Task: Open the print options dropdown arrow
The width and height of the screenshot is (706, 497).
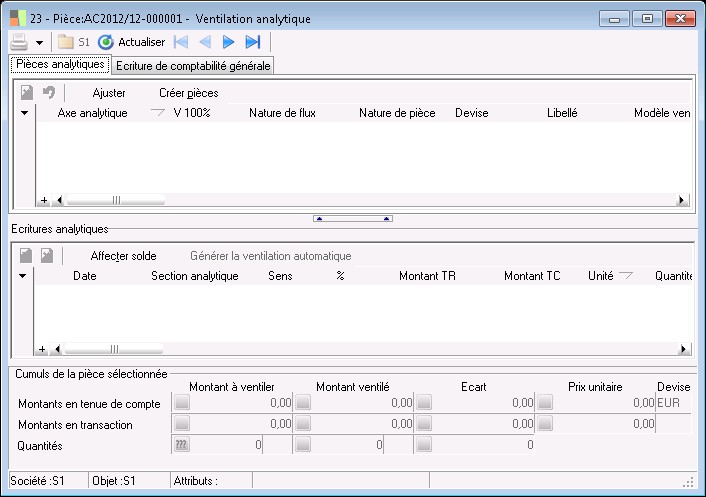Action: click(39, 42)
